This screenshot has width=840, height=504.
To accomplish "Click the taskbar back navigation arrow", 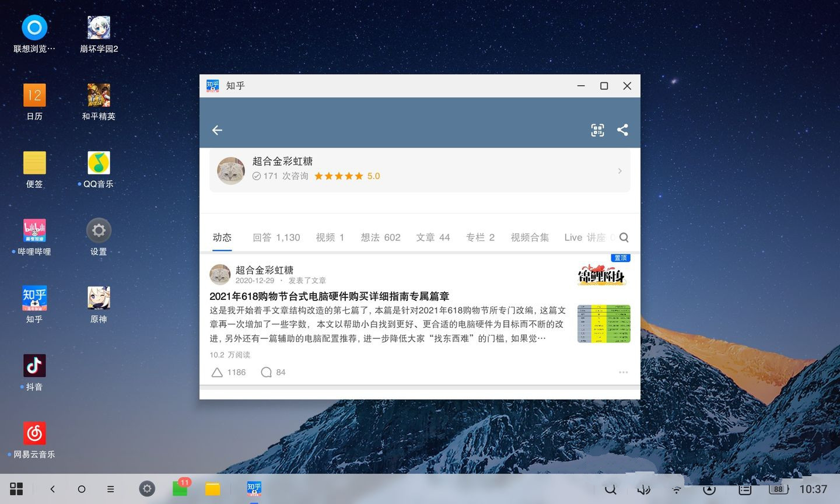I will 52,489.
